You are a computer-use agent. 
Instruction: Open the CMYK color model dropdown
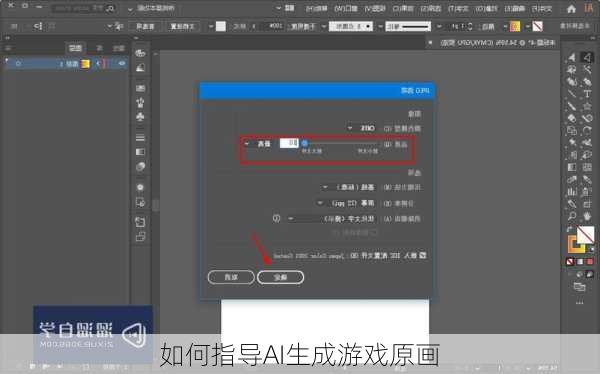point(362,128)
